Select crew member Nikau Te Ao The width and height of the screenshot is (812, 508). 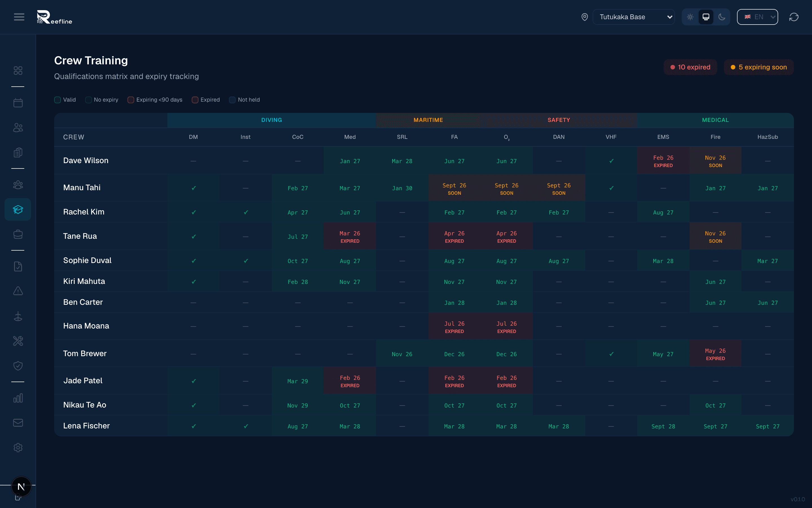85,405
